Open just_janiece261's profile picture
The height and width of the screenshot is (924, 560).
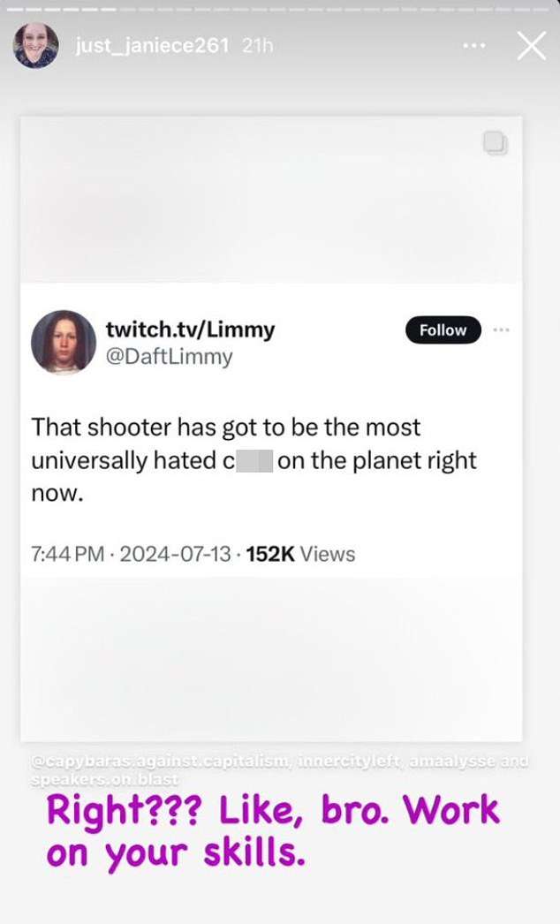click(36, 46)
